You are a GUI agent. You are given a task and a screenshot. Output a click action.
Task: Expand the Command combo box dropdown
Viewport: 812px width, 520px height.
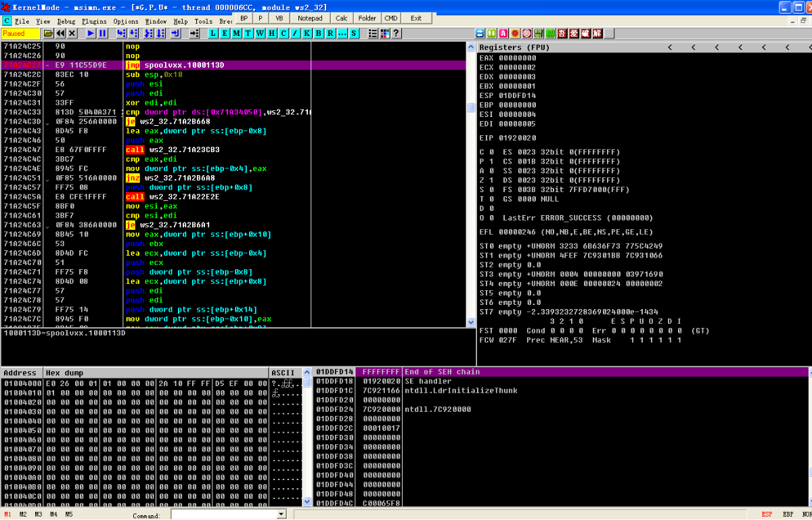(x=281, y=515)
